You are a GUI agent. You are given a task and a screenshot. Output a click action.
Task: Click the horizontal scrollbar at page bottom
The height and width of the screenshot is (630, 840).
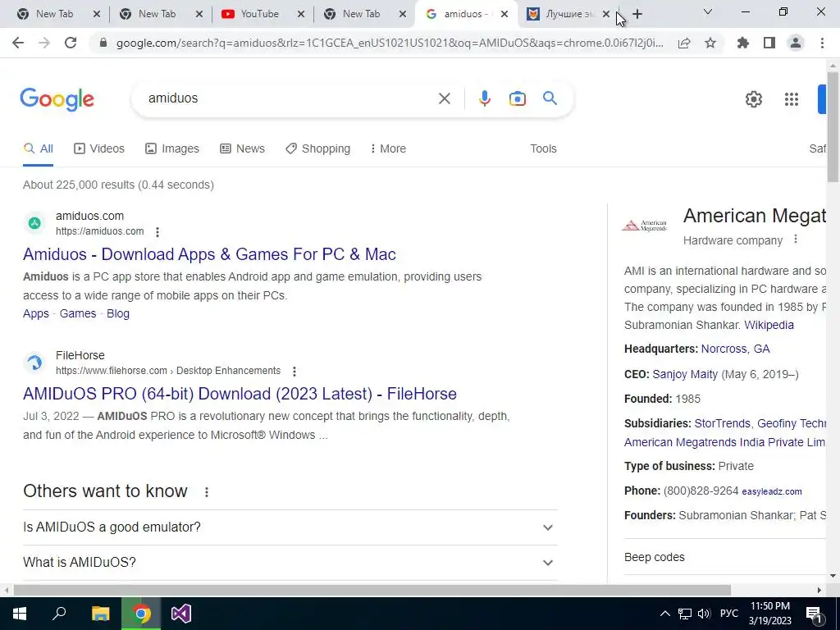pyautogui.click(x=372, y=590)
